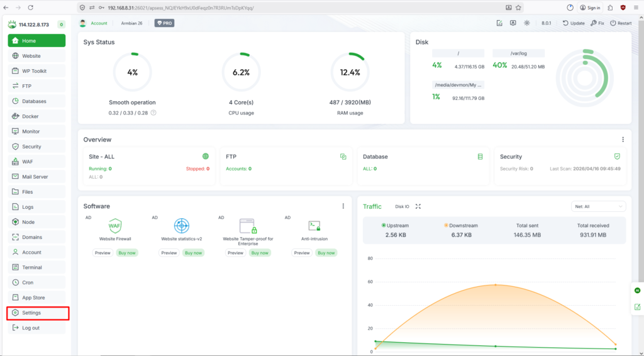Open the Net: All dropdown
The width and height of the screenshot is (644, 356).
pyautogui.click(x=599, y=206)
